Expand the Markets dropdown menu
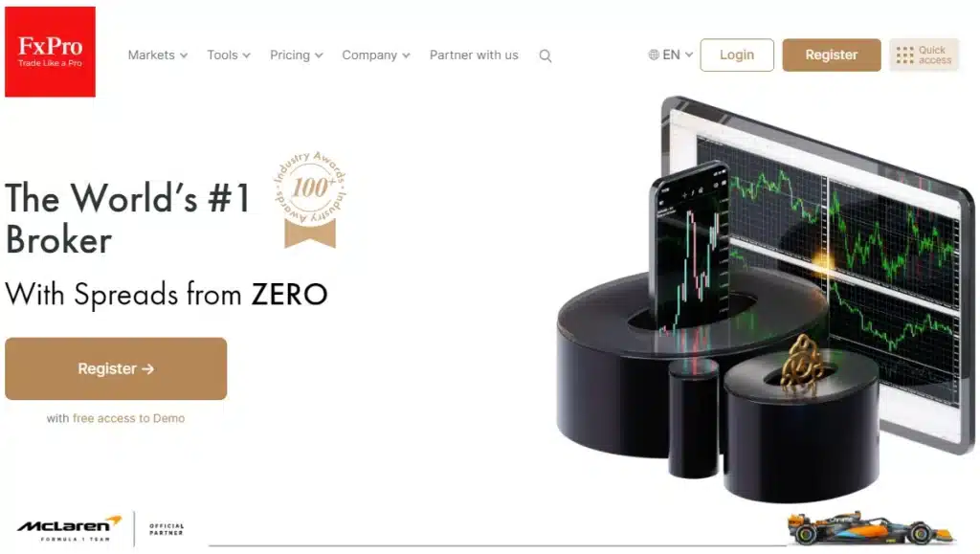980x554 pixels. click(x=158, y=55)
